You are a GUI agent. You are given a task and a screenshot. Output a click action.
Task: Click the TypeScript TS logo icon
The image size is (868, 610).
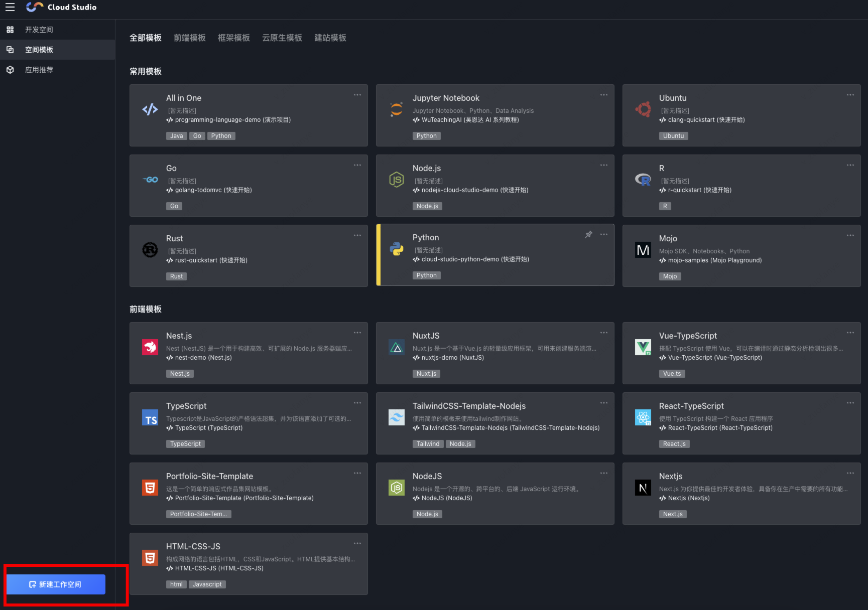[x=150, y=417]
